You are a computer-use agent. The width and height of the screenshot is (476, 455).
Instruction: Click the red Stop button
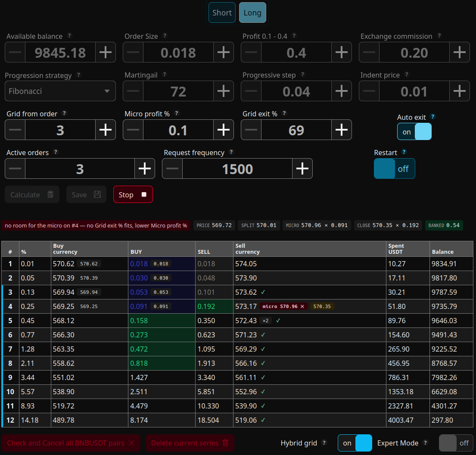point(133,194)
